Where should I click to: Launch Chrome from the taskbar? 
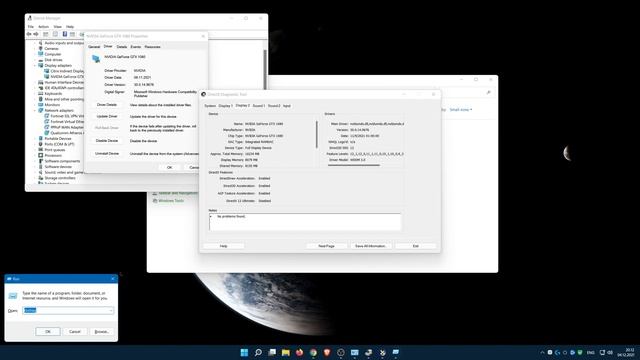pyautogui.click(x=313, y=353)
